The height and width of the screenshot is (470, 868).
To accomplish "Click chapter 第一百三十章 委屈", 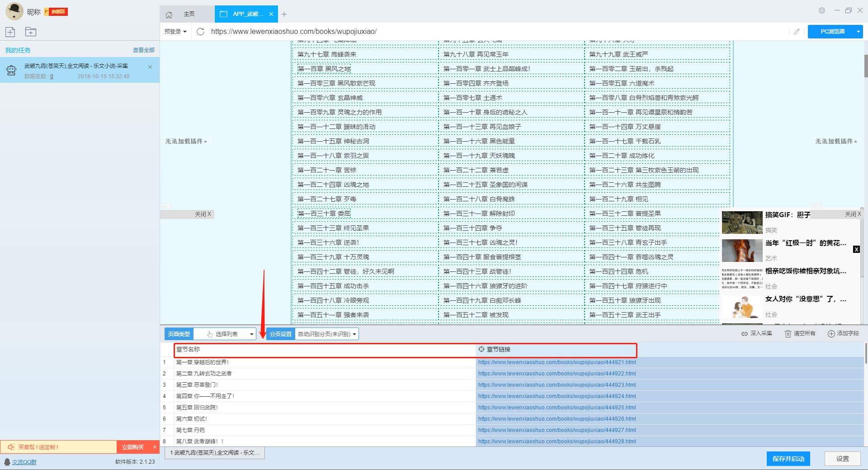I will (324, 214).
